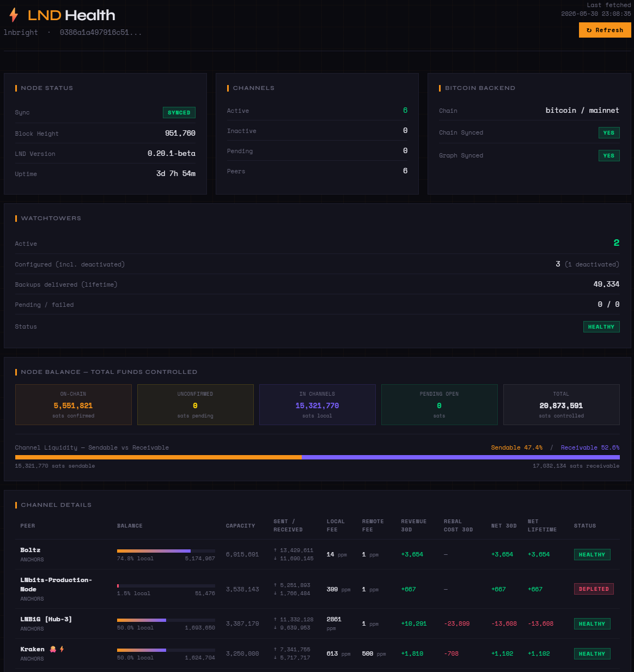
Task: Select the node pubkey 0386a1a497916c51...
Action: (100, 32)
